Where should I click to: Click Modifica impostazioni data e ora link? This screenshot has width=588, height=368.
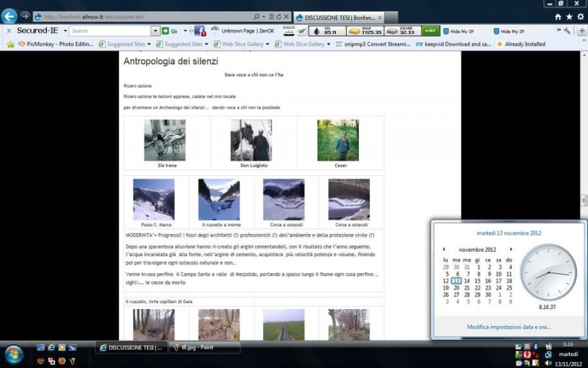point(509,327)
